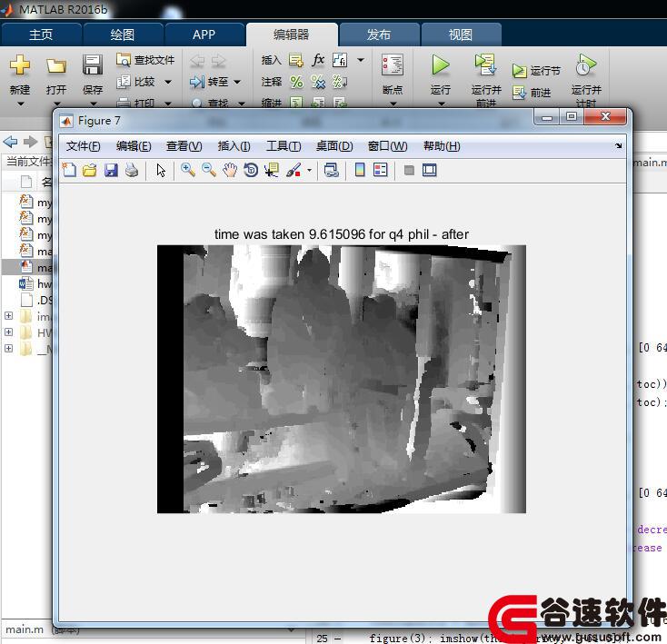667x644 pixels.
Task: Open the insert options dropdown arrow beside fx
Action: tap(360, 60)
